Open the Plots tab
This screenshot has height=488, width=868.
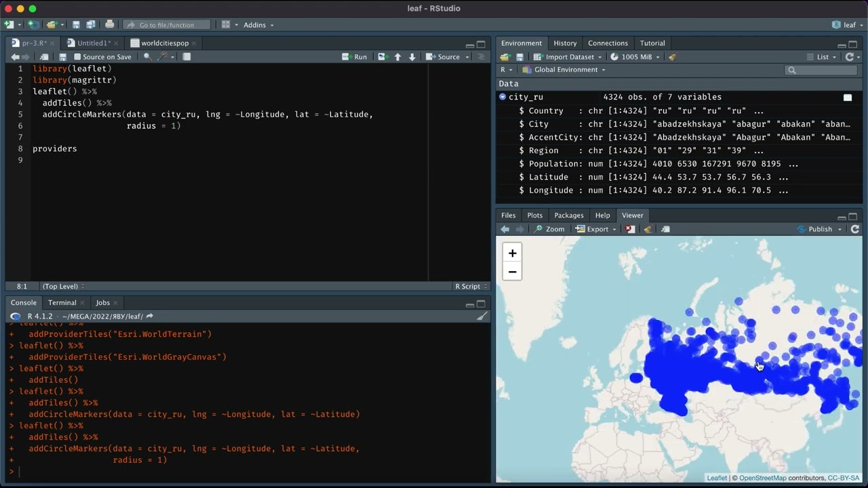pyautogui.click(x=535, y=216)
